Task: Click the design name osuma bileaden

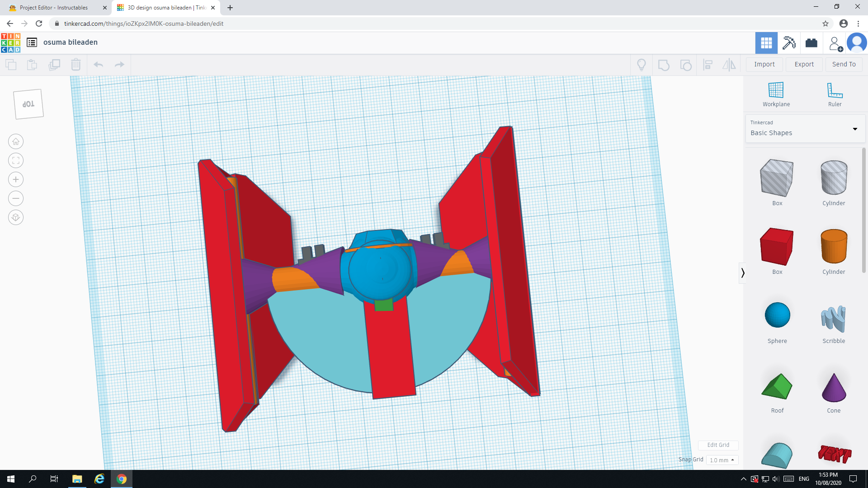Action: coord(71,42)
